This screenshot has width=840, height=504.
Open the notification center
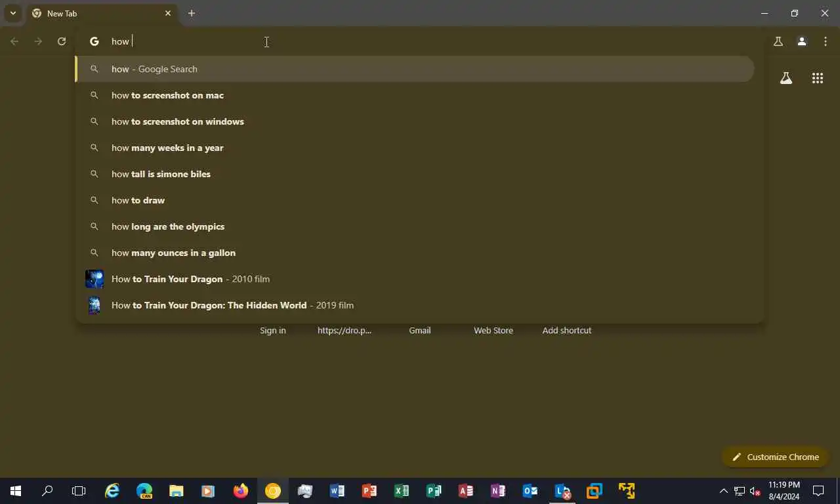(818, 491)
